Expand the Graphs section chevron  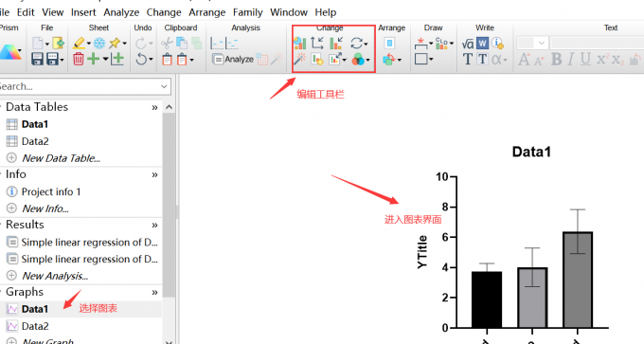point(154,292)
